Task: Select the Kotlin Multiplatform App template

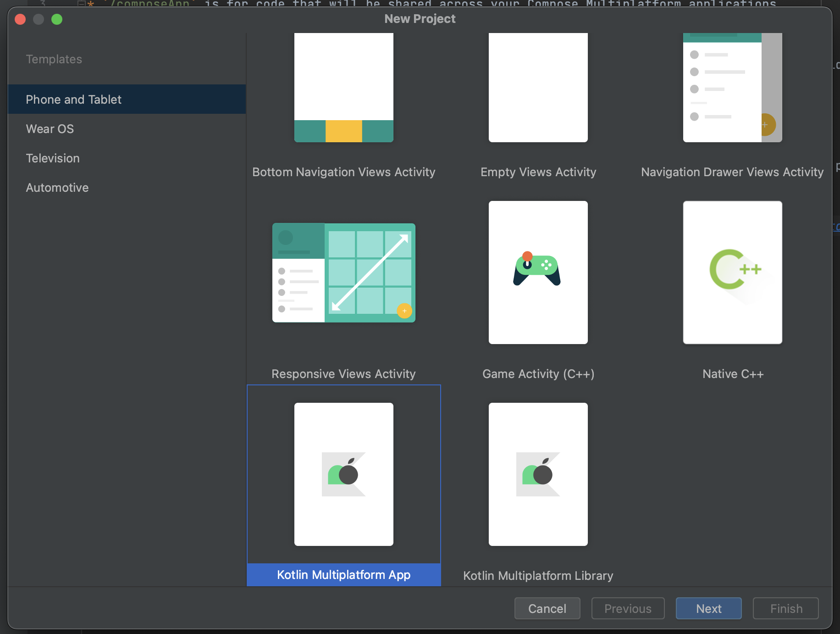Action: (x=343, y=474)
